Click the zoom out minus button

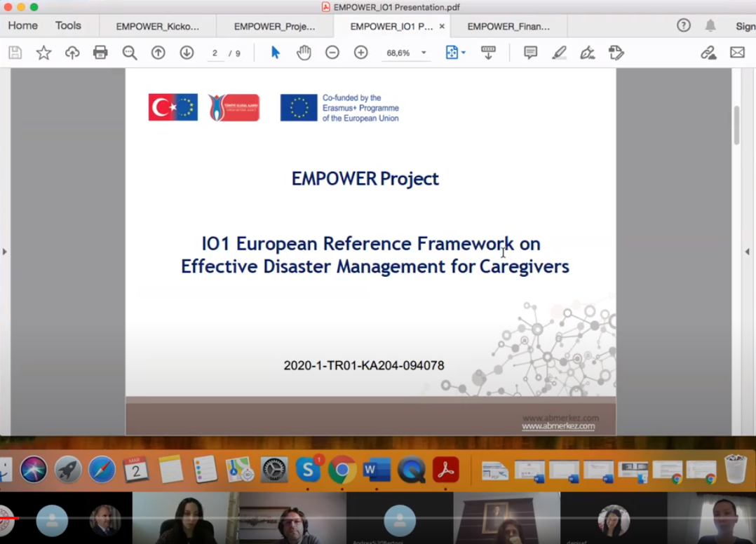point(332,53)
